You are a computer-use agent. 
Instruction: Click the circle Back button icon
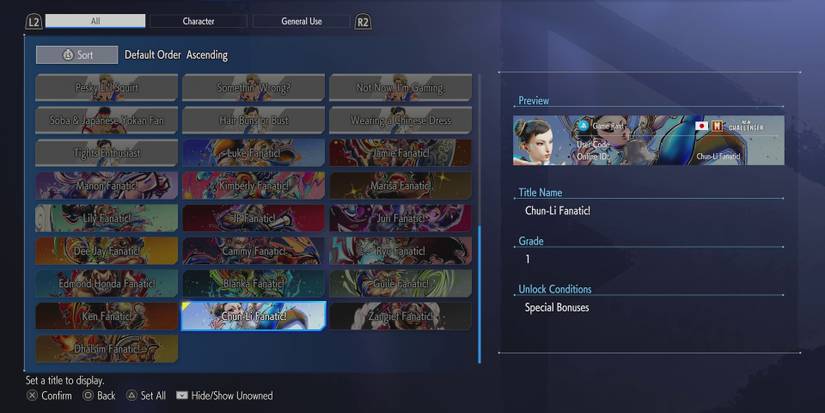pyautogui.click(x=88, y=395)
